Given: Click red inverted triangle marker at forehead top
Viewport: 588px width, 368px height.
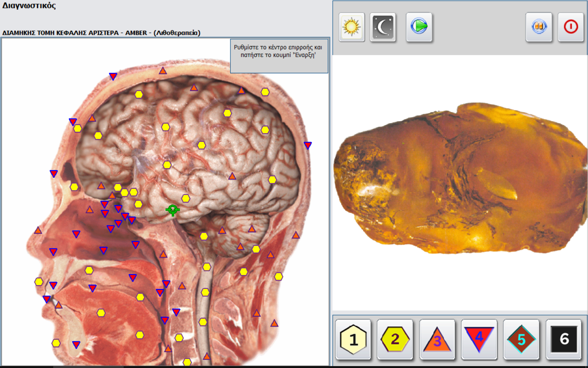Looking at the screenshot, I should [113, 76].
